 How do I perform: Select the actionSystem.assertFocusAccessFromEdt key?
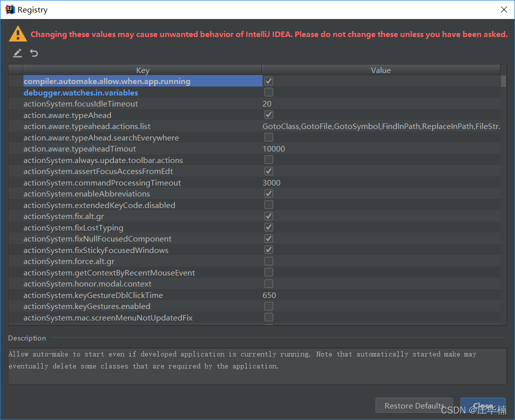[98, 171]
